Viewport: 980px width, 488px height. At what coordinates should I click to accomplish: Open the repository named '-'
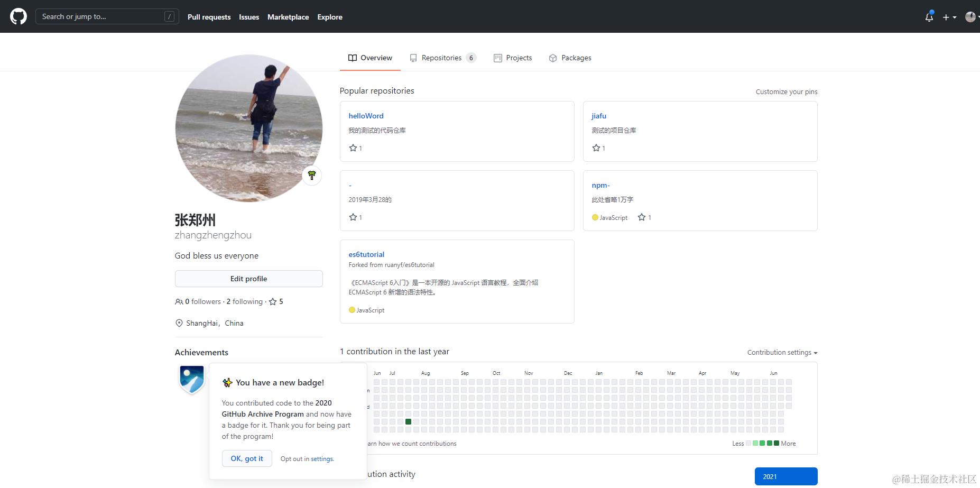(350, 185)
